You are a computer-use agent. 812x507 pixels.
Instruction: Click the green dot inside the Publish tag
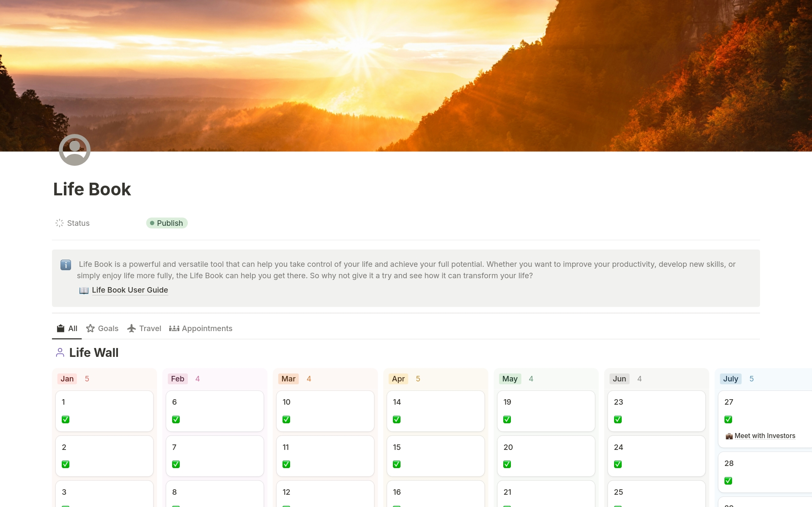point(152,223)
